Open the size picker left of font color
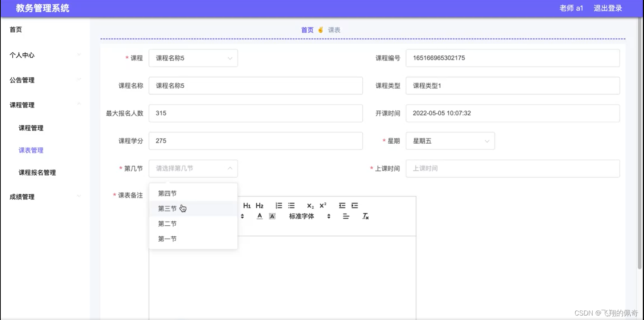The height and width of the screenshot is (320, 644). 242,216
